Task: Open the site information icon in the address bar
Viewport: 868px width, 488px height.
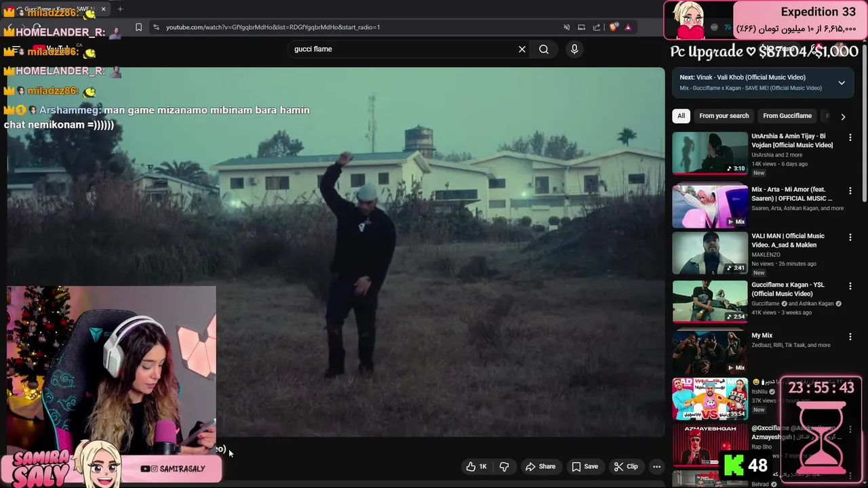Action: pyautogui.click(x=156, y=27)
